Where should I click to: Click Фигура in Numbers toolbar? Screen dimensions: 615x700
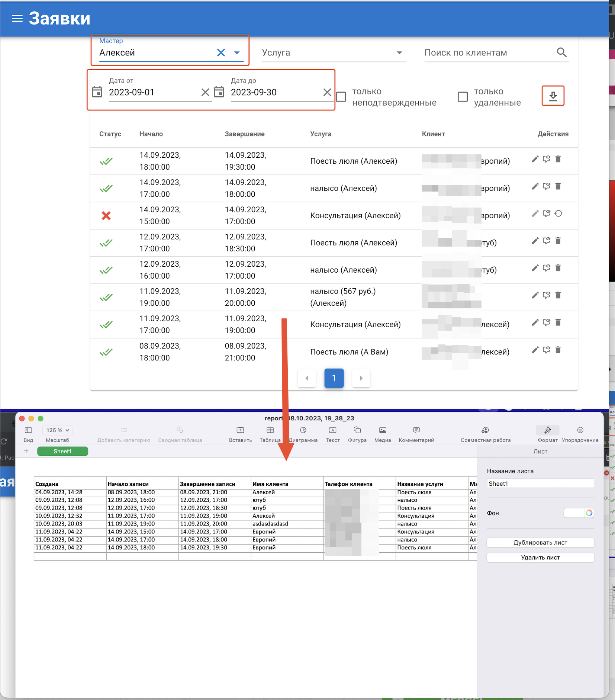(x=357, y=434)
